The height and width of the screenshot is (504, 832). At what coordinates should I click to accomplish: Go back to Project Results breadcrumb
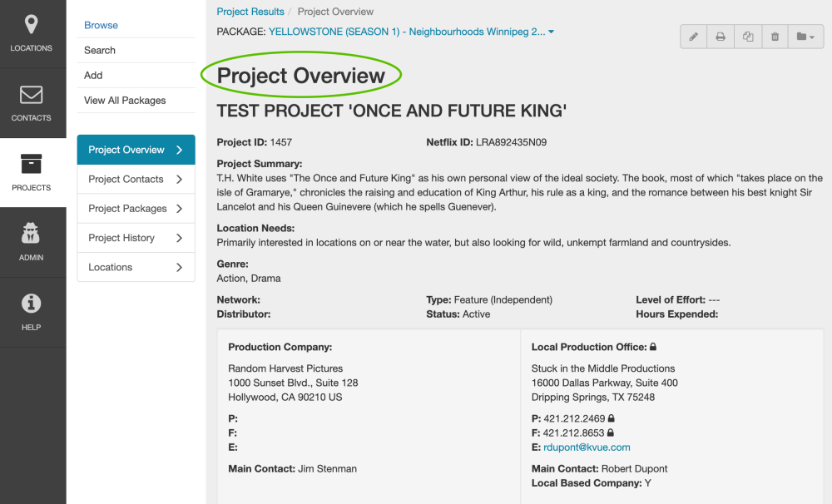[250, 12]
